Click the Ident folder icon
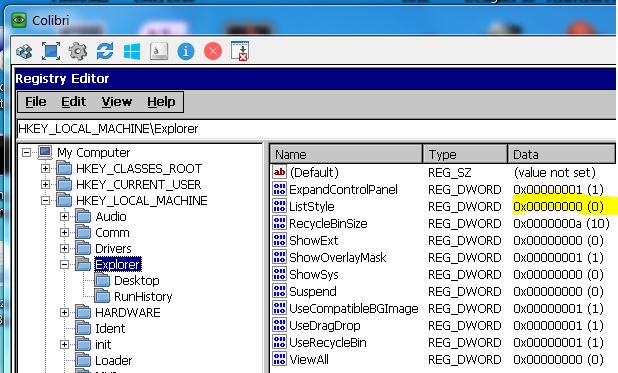 [83, 328]
